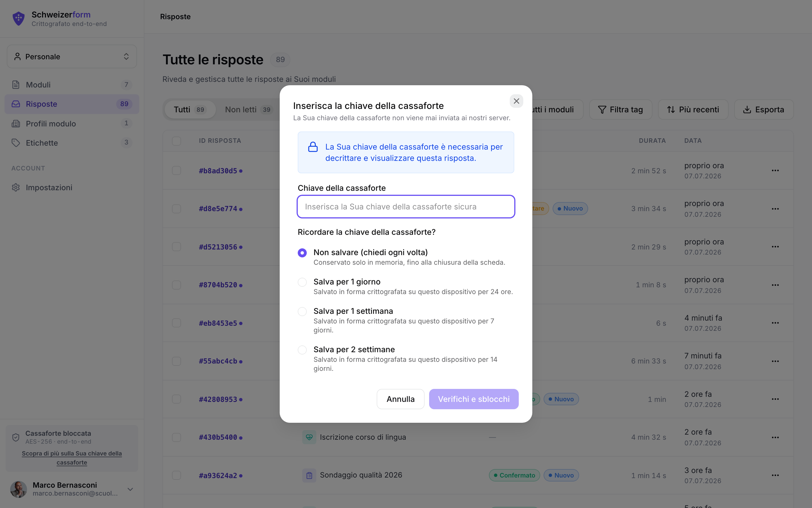Open more actions for row 4 min 32 s
The height and width of the screenshot is (508, 812).
click(775, 437)
